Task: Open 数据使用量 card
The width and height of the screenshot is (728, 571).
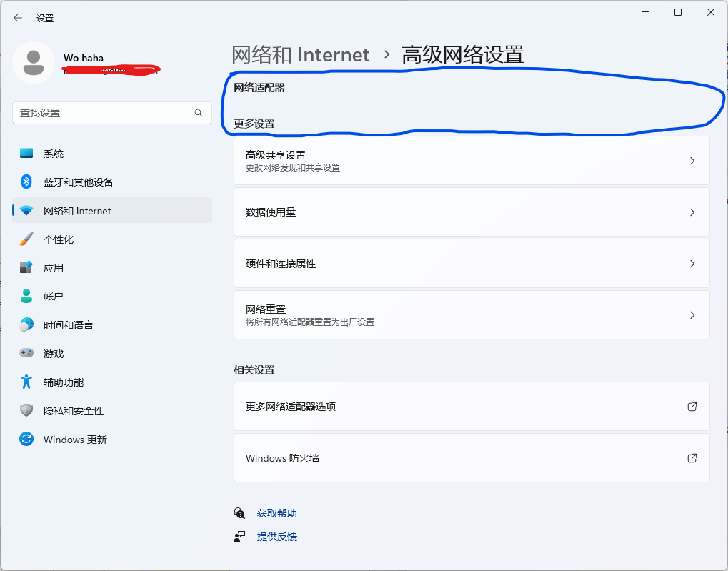Action: tap(472, 212)
